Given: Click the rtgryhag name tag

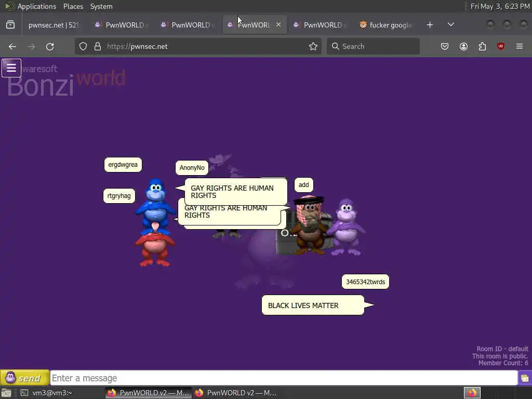Looking at the screenshot, I should tap(119, 196).
